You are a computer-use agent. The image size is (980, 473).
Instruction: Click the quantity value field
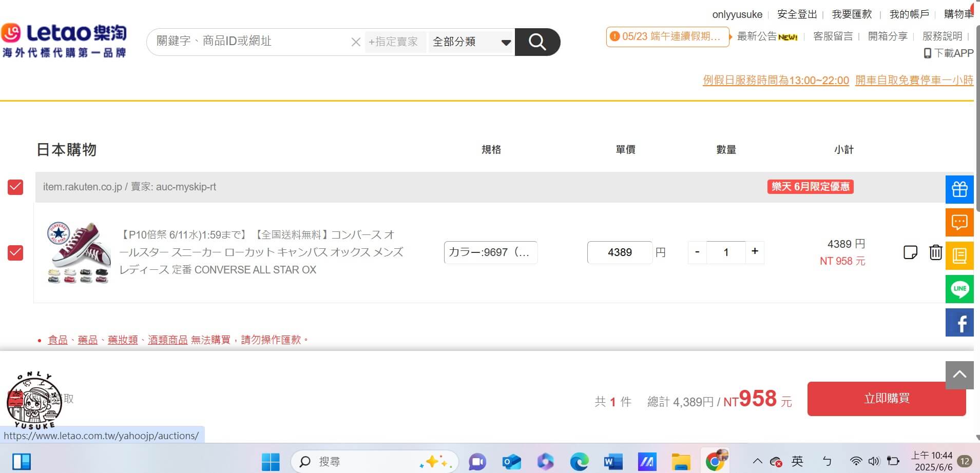click(x=726, y=252)
